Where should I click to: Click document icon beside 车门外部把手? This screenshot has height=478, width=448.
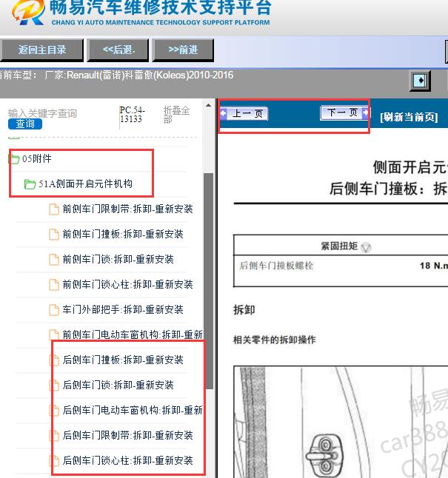tap(54, 310)
